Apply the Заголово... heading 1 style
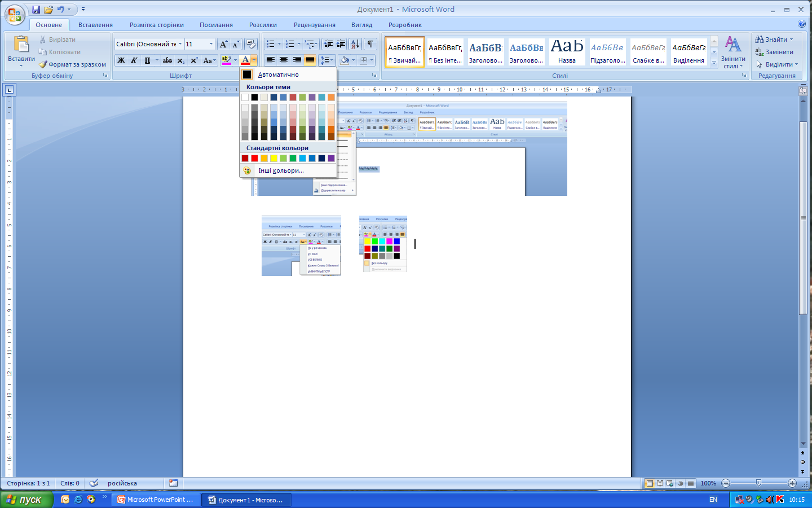 pyautogui.click(x=486, y=52)
